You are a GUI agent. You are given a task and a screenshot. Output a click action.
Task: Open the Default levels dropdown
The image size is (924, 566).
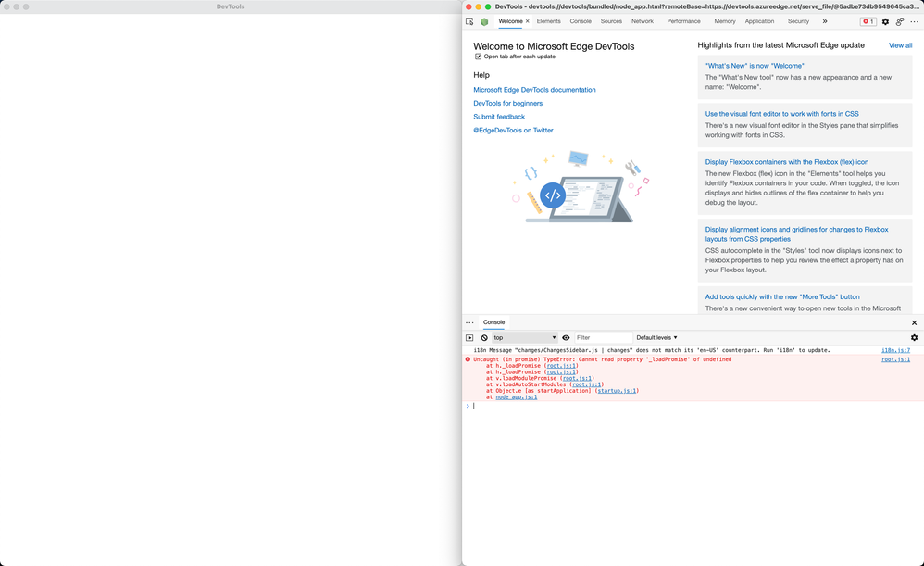pos(656,338)
